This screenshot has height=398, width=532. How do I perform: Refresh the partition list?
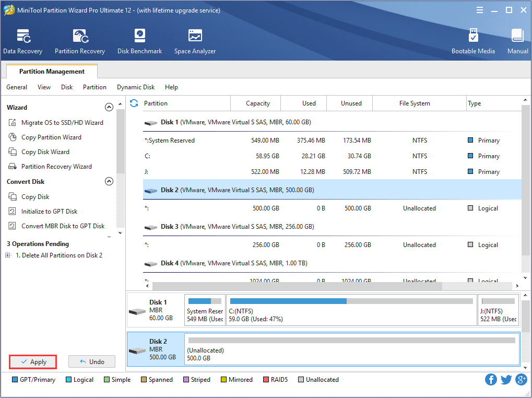[134, 103]
